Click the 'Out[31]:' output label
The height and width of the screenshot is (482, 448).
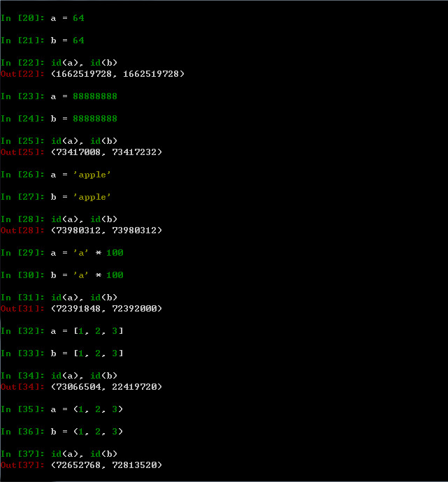pos(22,309)
